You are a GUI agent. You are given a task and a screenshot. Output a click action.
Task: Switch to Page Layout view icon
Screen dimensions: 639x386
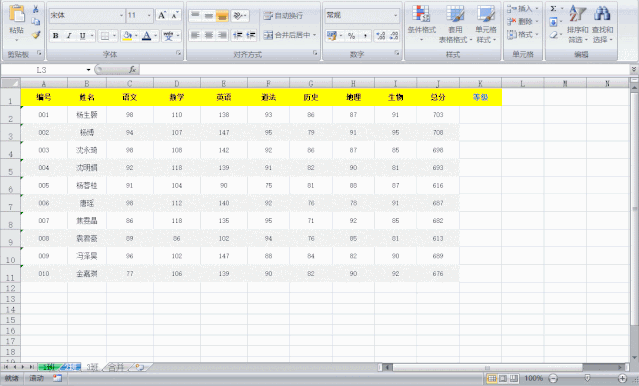pos(503,379)
